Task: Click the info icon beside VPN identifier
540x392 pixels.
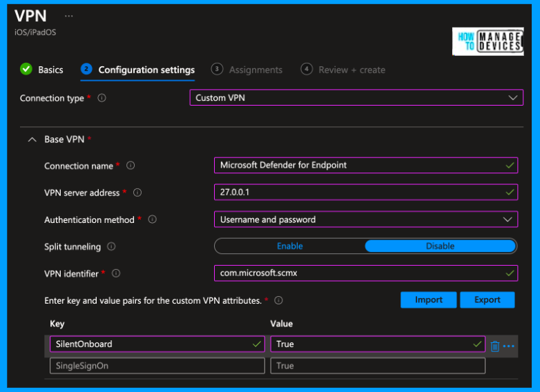Action: pyautogui.click(x=116, y=273)
